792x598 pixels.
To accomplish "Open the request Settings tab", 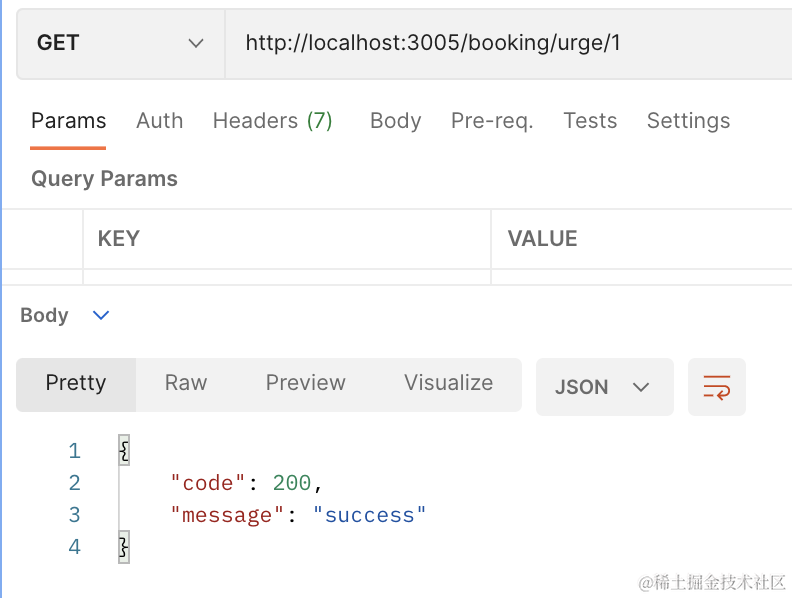I will [688, 121].
